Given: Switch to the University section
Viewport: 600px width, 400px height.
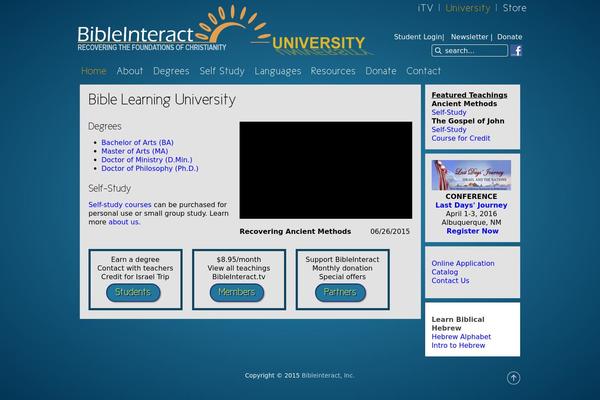Looking at the screenshot, I should [468, 8].
